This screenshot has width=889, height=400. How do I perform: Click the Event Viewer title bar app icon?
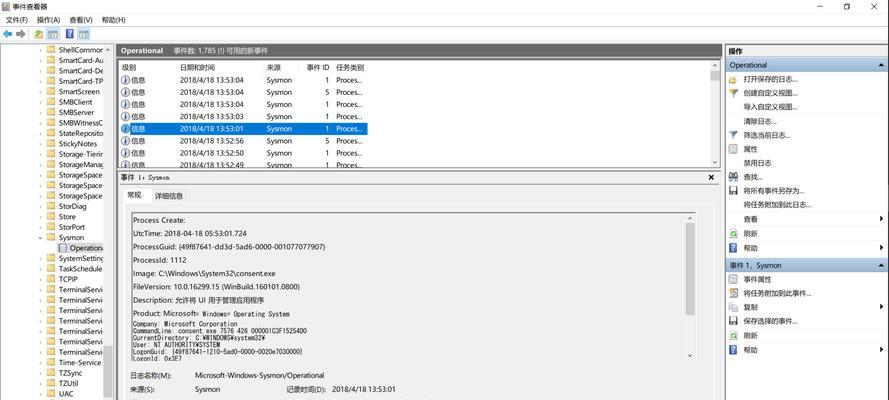[6, 6]
